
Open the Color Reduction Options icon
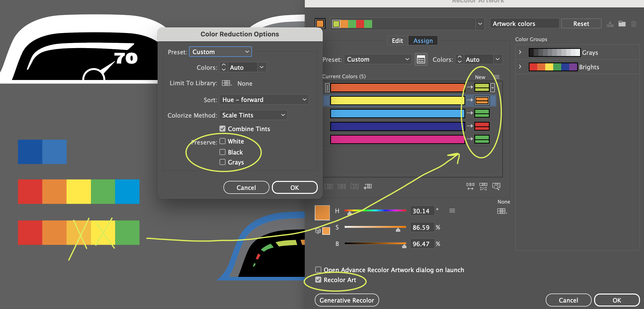click(x=421, y=59)
